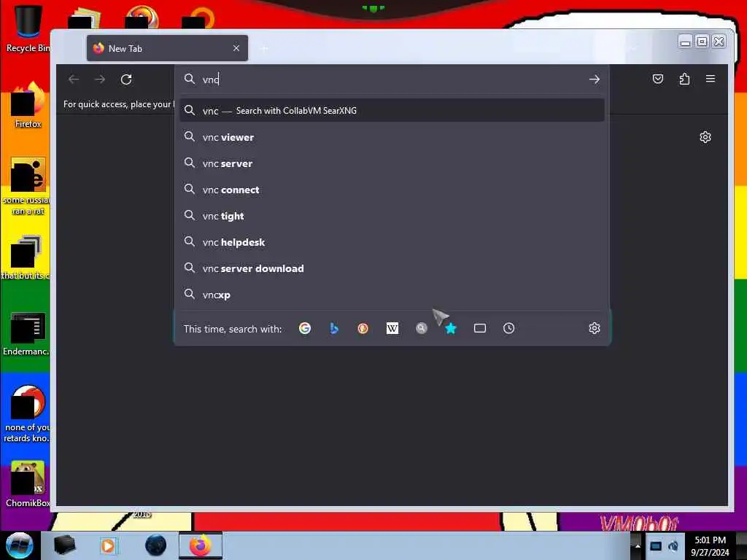The width and height of the screenshot is (747, 560).
Task: Open the media player taskbar icon
Action: 108,545
